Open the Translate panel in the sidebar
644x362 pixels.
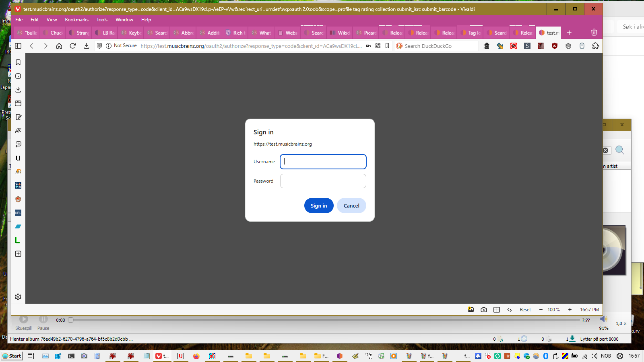click(x=18, y=131)
